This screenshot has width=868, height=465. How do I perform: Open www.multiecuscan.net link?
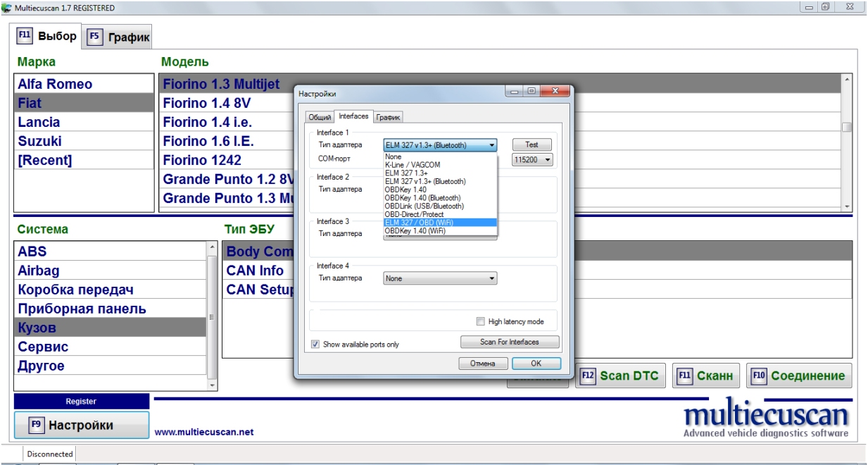[204, 432]
